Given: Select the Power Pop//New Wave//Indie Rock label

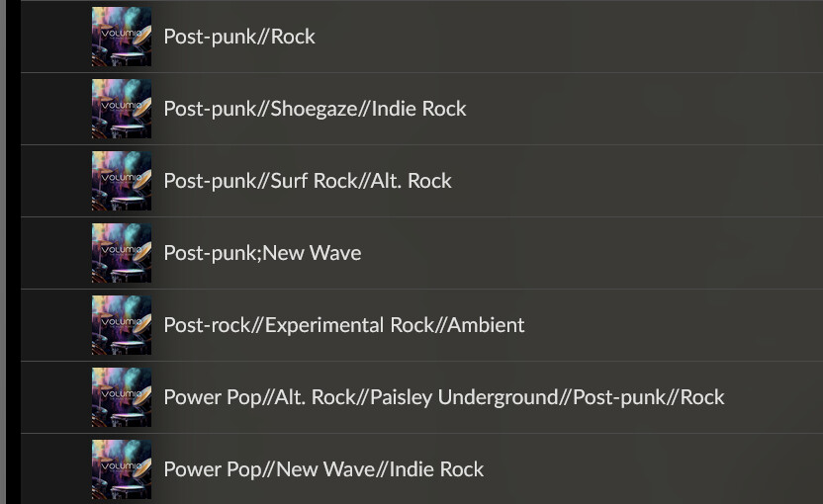Looking at the screenshot, I should tap(323, 469).
